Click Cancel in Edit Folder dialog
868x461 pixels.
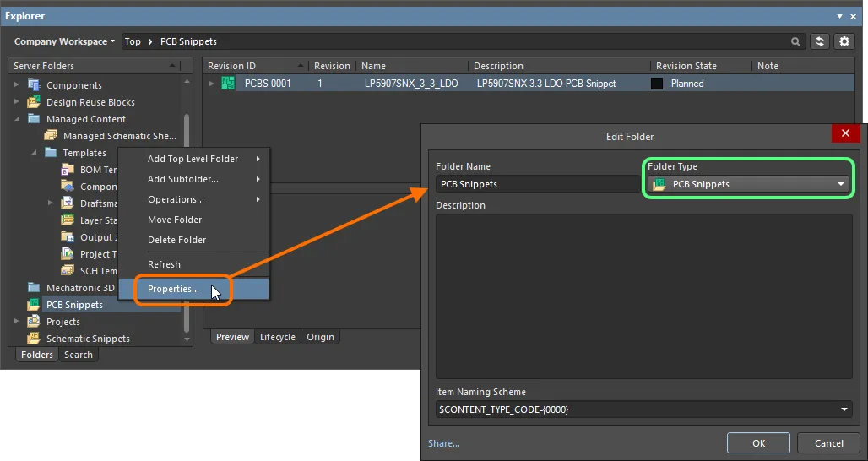(828, 443)
